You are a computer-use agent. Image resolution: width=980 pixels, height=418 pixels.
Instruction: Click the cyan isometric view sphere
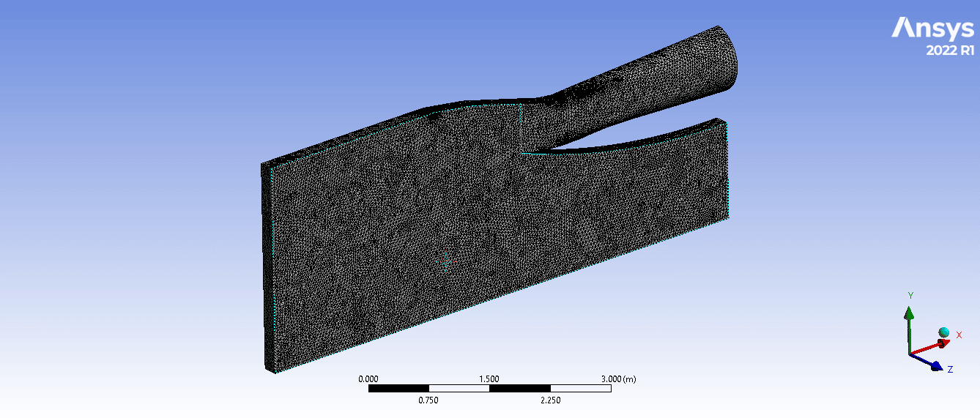tap(944, 333)
